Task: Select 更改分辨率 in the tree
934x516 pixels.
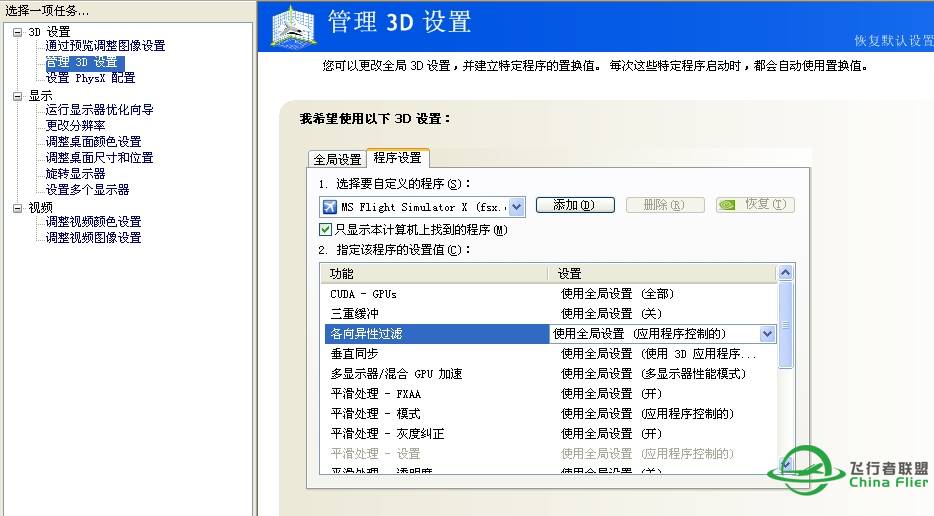Action: pos(76,126)
